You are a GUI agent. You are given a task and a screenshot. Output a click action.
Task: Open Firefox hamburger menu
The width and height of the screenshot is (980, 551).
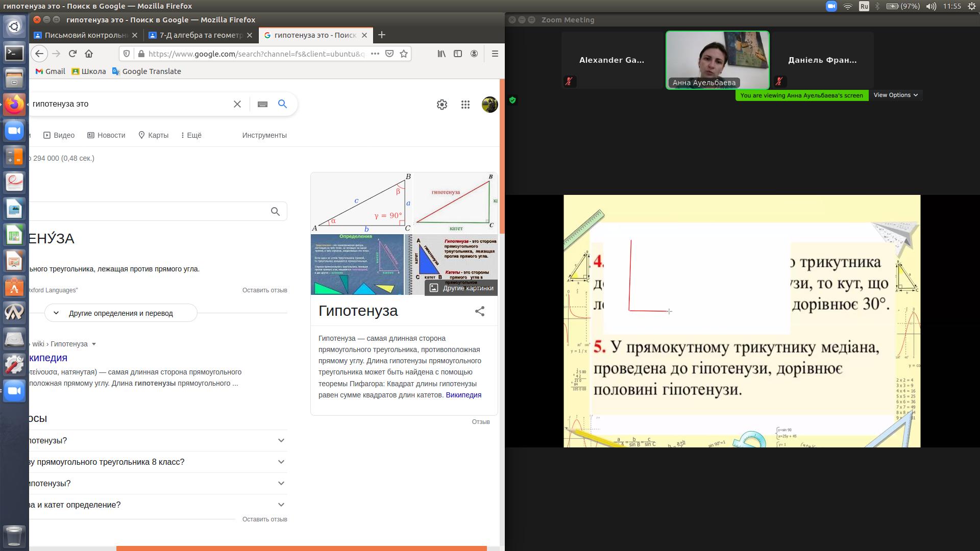[495, 54]
